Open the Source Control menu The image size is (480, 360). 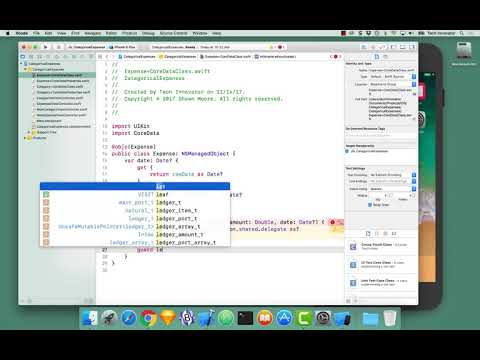173,33
